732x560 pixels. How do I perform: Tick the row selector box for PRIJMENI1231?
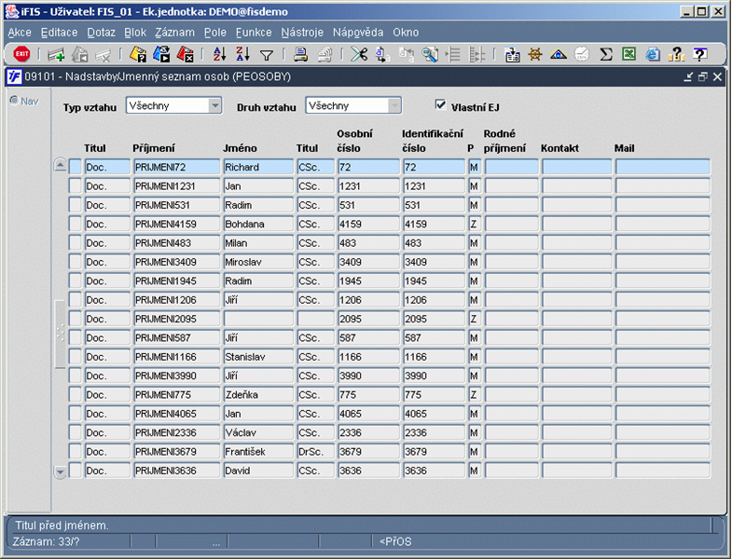pyautogui.click(x=76, y=186)
